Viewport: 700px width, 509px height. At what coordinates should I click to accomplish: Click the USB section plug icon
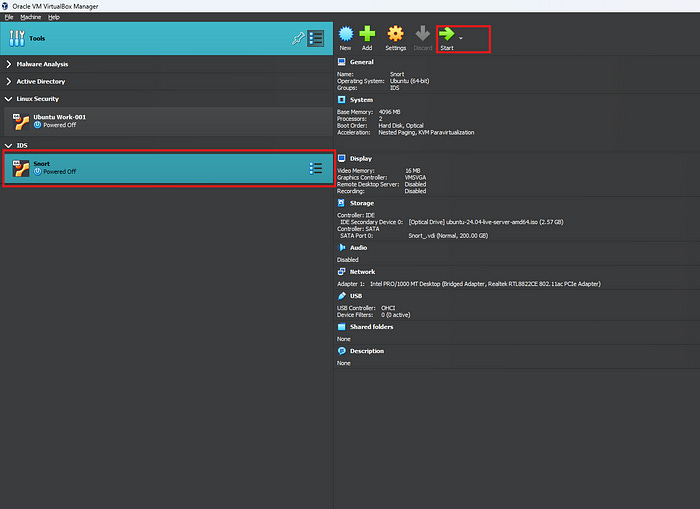(x=342, y=296)
